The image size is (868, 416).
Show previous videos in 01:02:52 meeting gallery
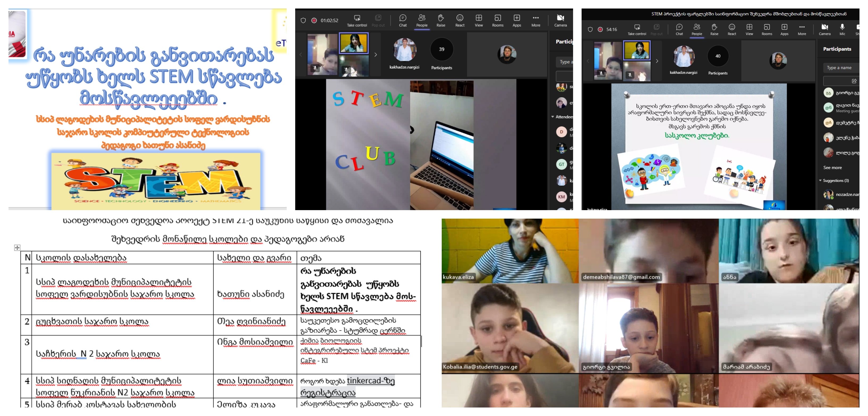point(301,54)
